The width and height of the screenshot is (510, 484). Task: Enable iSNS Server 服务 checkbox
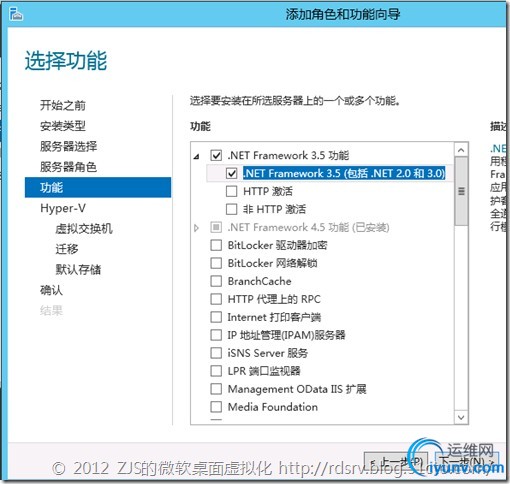click(216, 353)
